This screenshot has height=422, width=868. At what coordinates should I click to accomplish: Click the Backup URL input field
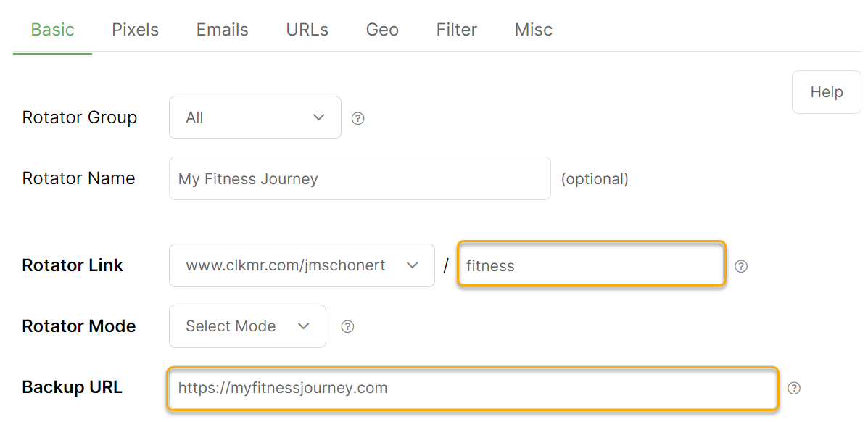pos(473,388)
